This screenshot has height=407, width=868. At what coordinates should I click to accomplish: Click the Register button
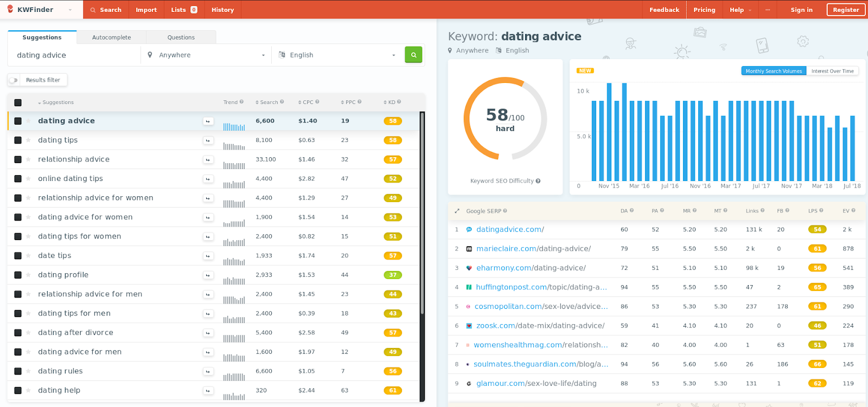point(846,10)
